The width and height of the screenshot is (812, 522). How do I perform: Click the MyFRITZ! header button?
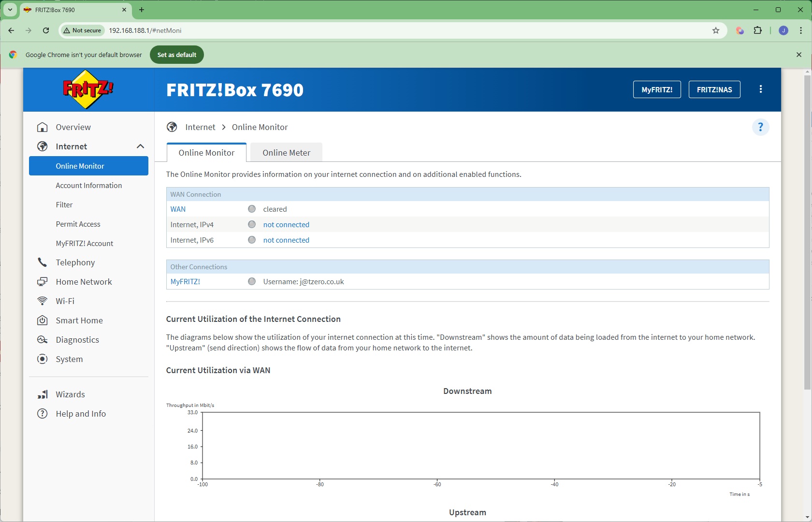tap(657, 89)
